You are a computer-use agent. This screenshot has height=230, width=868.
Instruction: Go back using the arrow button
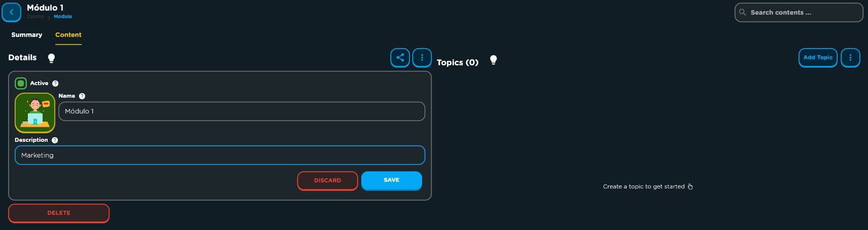[x=11, y=12]
